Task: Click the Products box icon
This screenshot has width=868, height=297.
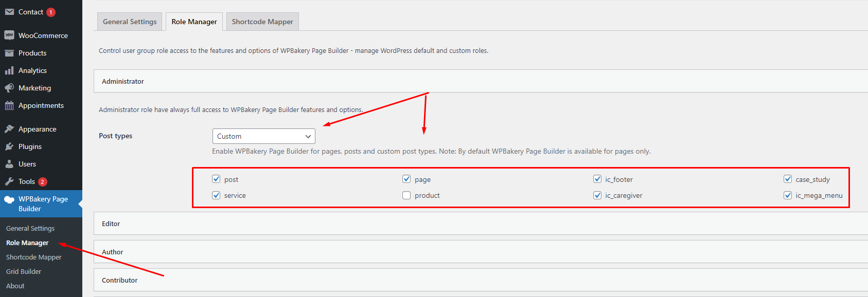Action: point(9,53)
